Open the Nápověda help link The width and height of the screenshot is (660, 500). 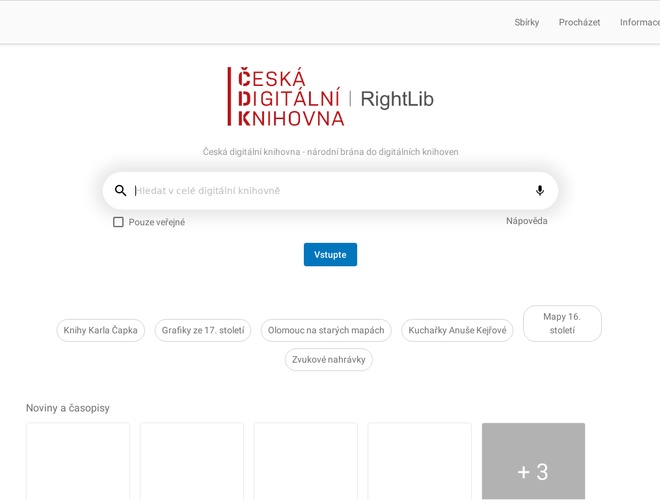click(526, 221)
